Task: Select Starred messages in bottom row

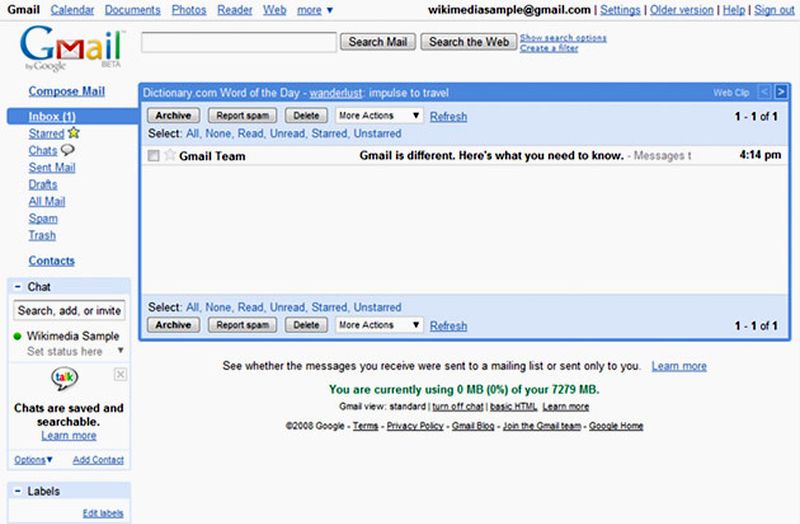Action: coord(330,307)
